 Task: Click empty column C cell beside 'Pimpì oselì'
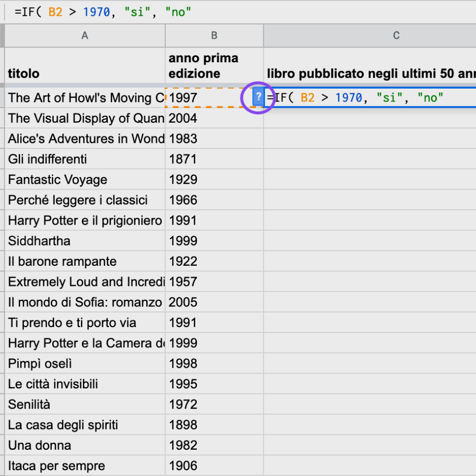pyautogui.click(x=369, y=364)
